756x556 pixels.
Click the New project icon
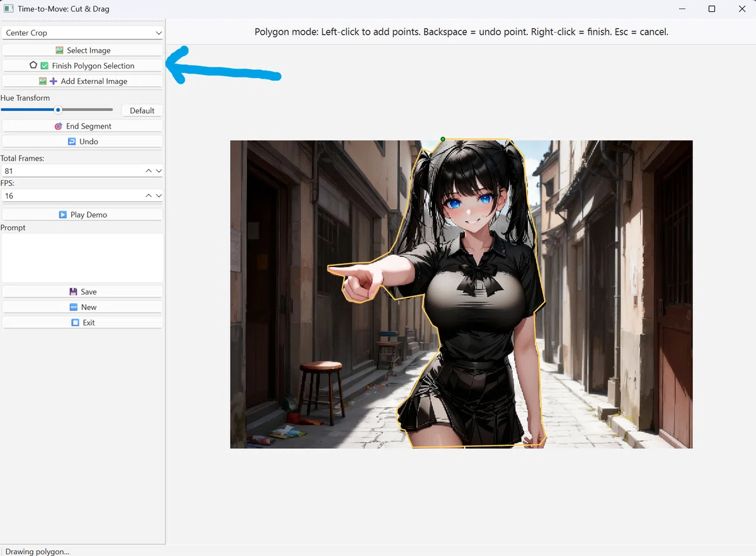click(x=74, y=307)
